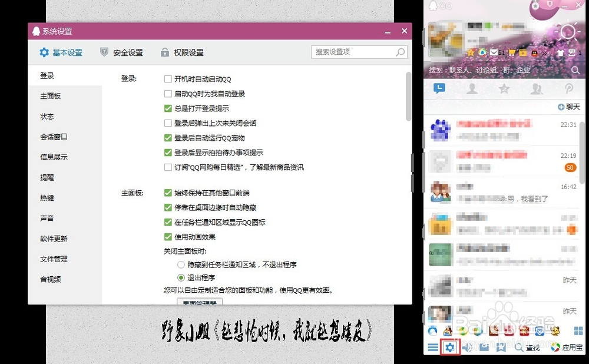The height and width of the screenshot is (364, 589).
Task: Open the QQ main menu hamburger icon
Action: click(x=433, y=347)
